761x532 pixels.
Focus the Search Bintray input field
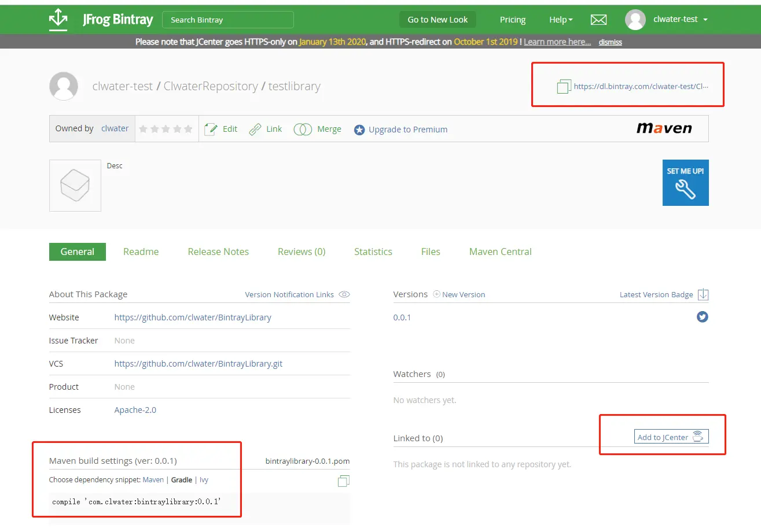point(228,20)
